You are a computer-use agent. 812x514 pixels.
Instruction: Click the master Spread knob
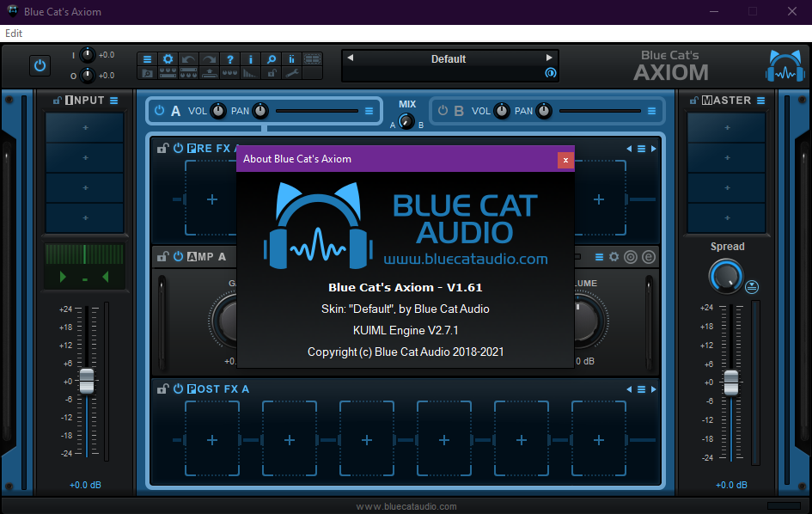(x=725, y=276)
